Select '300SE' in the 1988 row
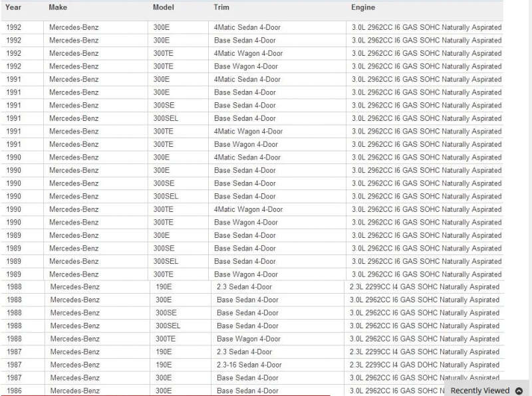Viewport: 532px width, 396px height. 166,313
